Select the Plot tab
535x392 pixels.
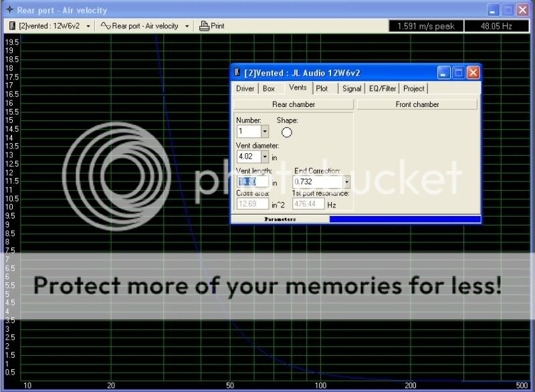click(x=322, y=88)
